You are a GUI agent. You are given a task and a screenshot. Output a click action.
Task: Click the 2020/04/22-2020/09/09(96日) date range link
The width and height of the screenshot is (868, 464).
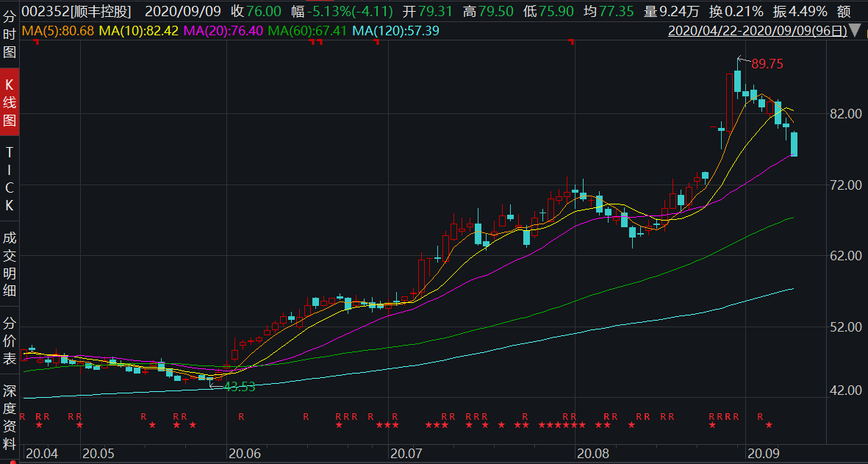coord(757,31)
